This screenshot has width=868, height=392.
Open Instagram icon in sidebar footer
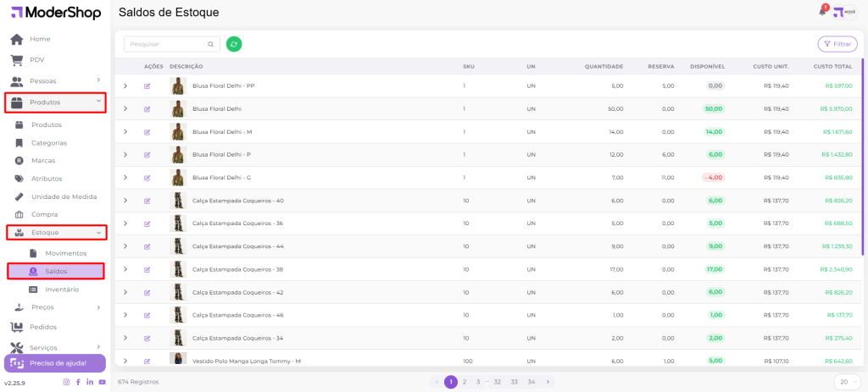[x=66, y=383]
